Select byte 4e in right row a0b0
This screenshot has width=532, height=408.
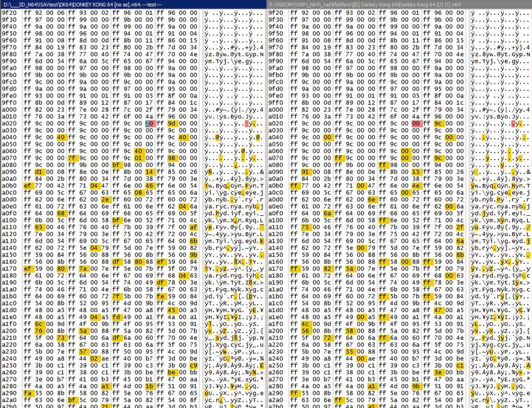tap(416, 186)
